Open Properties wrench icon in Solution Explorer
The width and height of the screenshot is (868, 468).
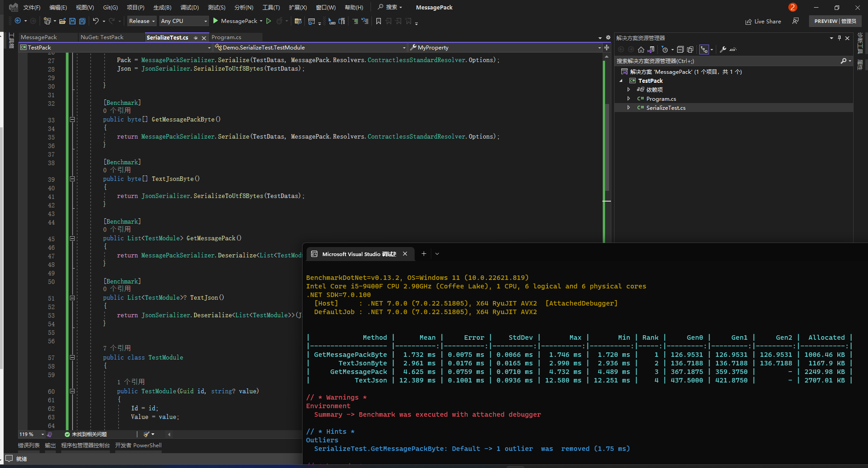click(x=723, y=49)
